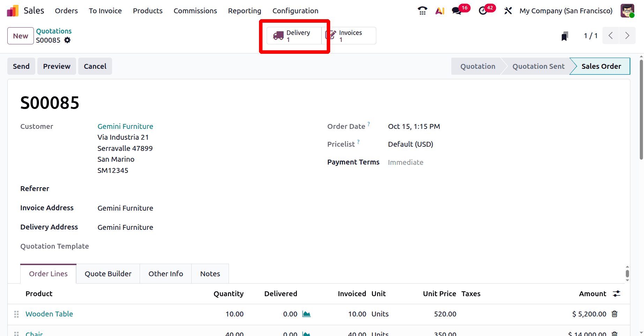Click the delivery forecast chart icon on Wooden Table row
The width and height of the screenshot is (644, 336).
[306, 314]
